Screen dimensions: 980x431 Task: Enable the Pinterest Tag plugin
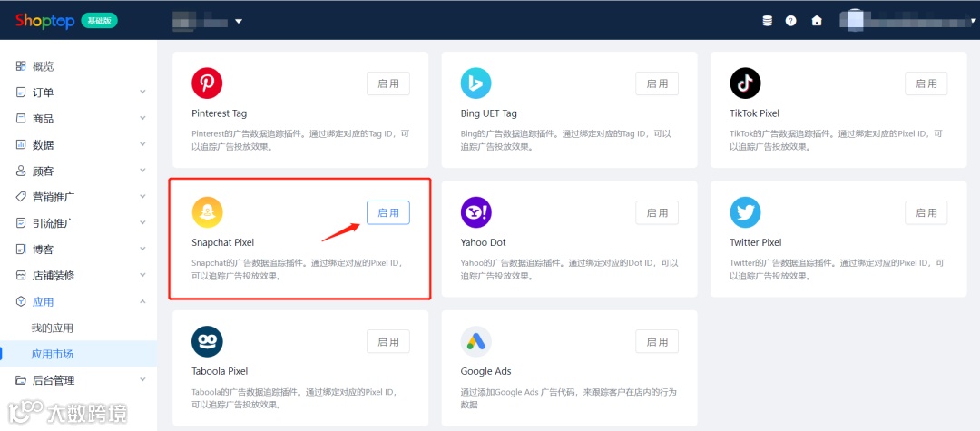pyautogui.click(x=388, y=83)
